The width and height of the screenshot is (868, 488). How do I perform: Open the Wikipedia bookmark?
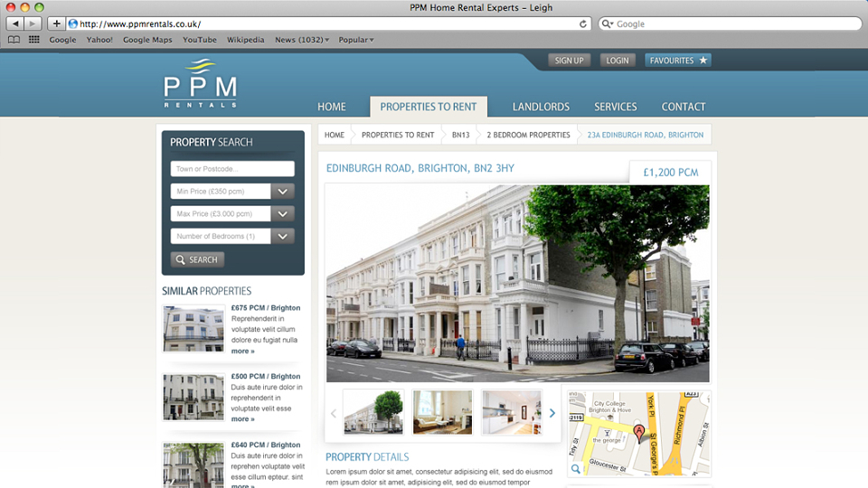pos(245,40)
